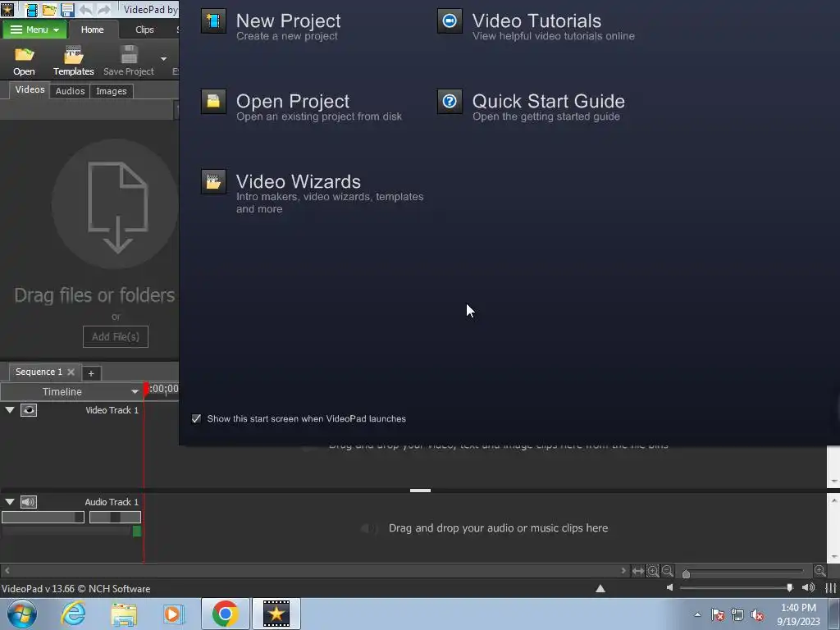Screen dimensions: 840x630
Task: Click the master volume slider handle
Action: pyautogui.click(x=790, y=587)
